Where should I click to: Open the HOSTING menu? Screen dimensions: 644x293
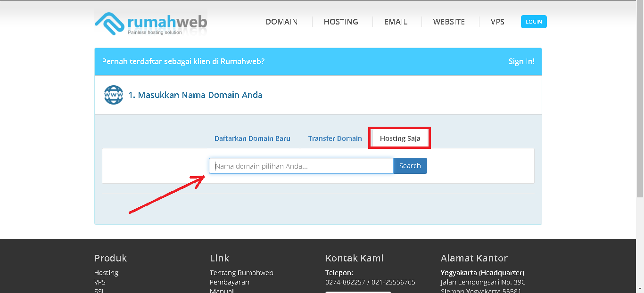(341, 22)
